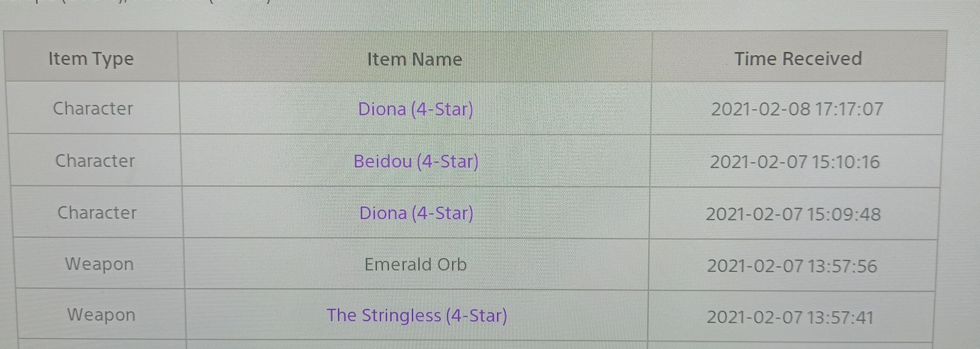Select the Weapon cell beside Emerald Orb
The image size is (980, 349).
pos(99,264)
